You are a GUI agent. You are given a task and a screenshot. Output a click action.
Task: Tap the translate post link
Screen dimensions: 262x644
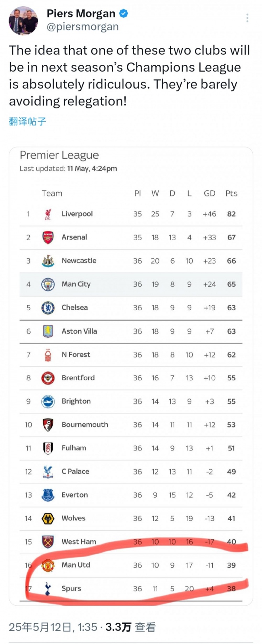[28, 121]
